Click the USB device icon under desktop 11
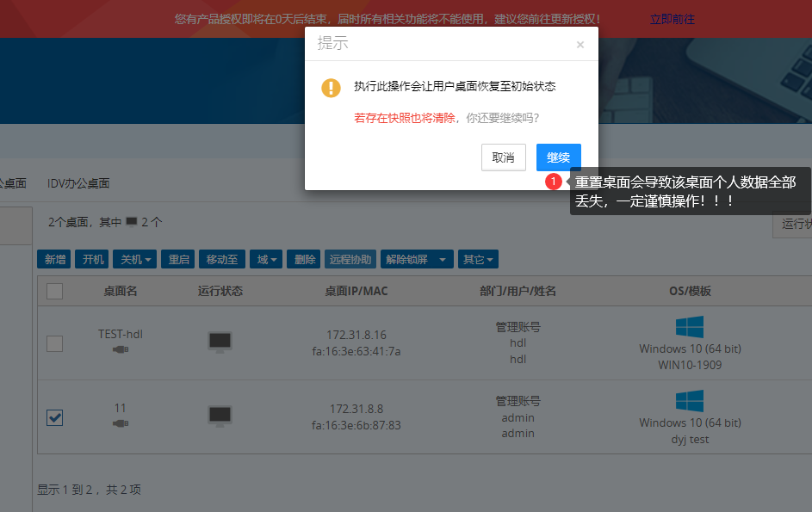Screen dimensions: 812x512 click(121, 423)
